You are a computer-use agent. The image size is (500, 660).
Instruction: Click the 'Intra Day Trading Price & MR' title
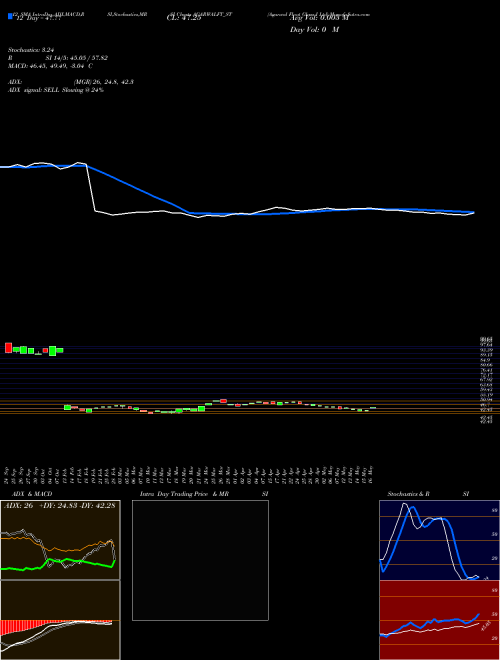(184, 494)
